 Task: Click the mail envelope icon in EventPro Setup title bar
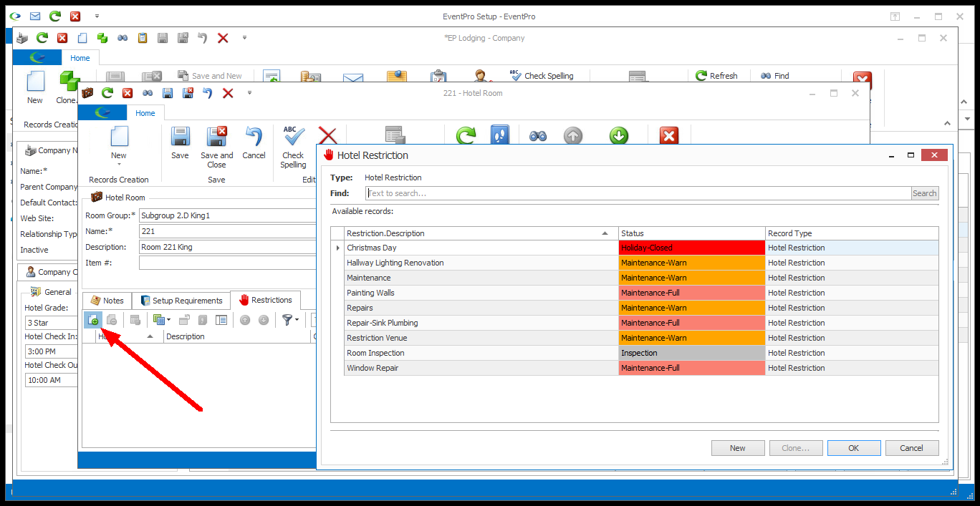[x=35, y=16]
